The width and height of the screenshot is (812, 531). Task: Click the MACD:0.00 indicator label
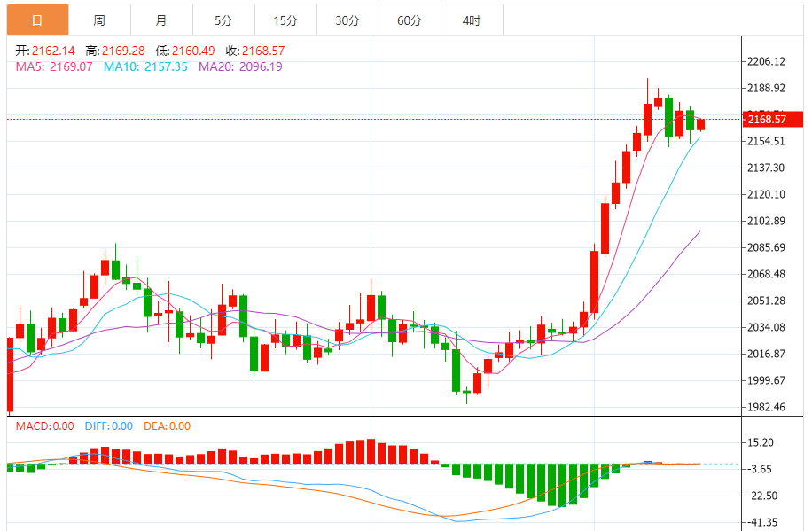click(45, 426)
